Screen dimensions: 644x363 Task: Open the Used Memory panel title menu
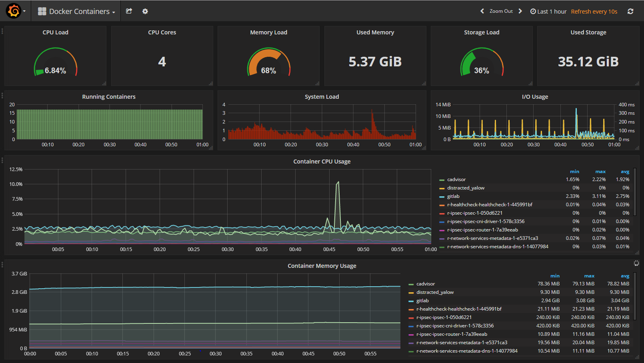[x=375, y=32]
